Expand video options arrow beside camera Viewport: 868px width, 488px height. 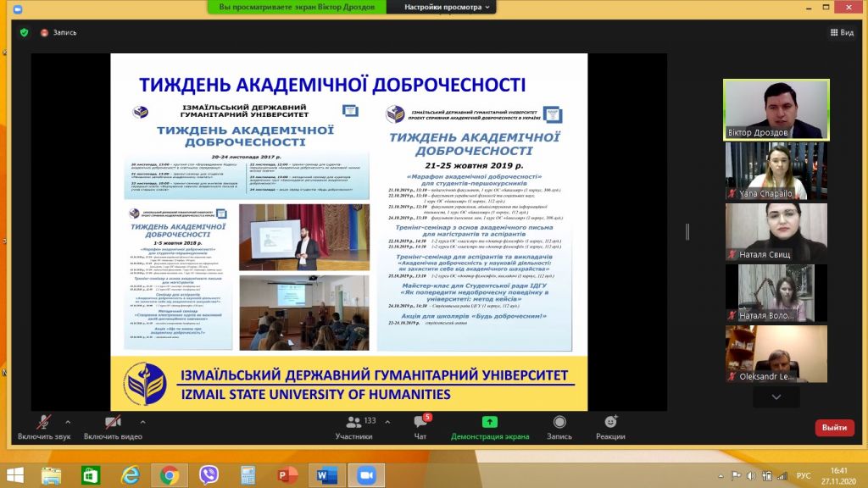142,422
